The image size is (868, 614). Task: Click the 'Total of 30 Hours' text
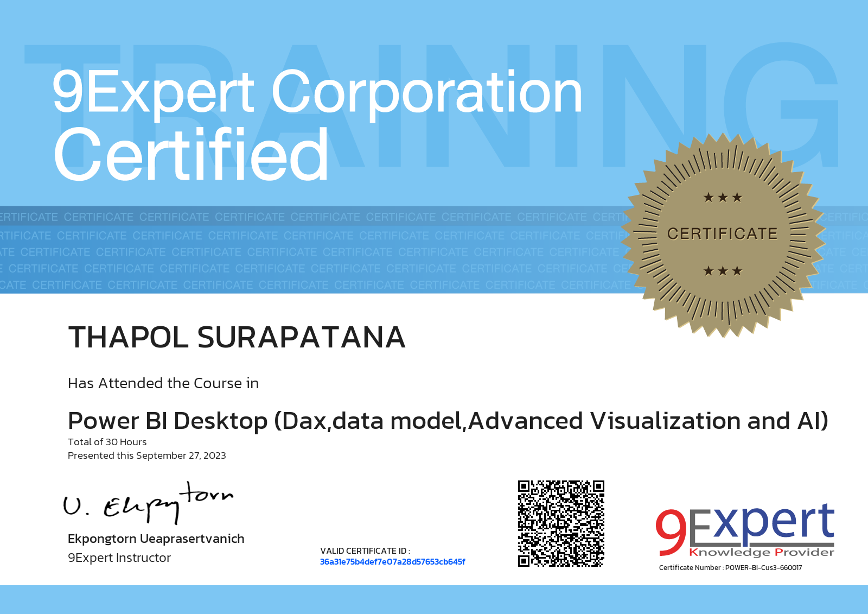coord(107,442)
